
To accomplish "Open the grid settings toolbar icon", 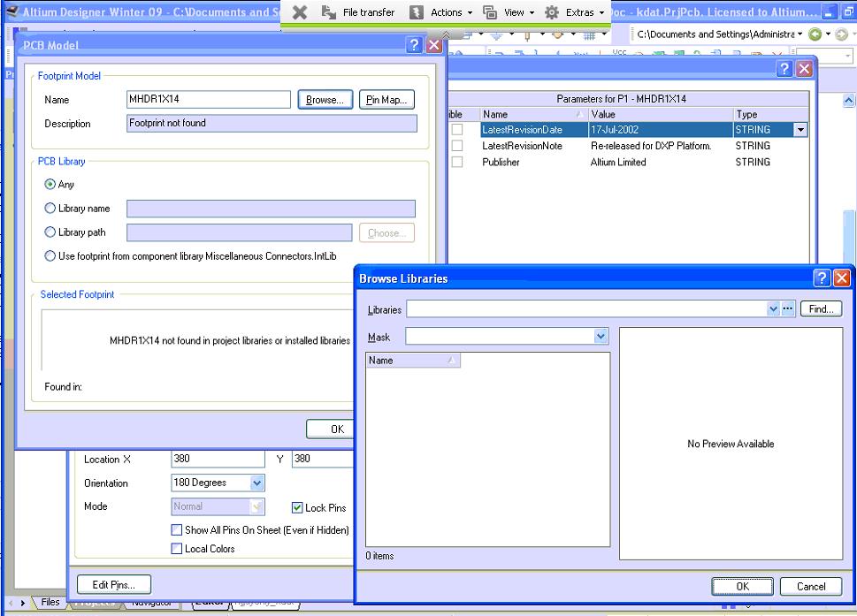I will coord(589,36).
